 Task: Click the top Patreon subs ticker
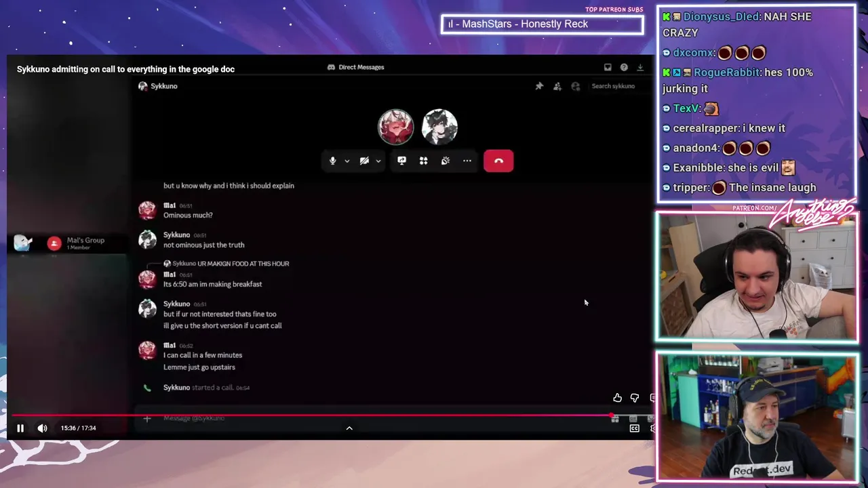[x=542, y=24]
